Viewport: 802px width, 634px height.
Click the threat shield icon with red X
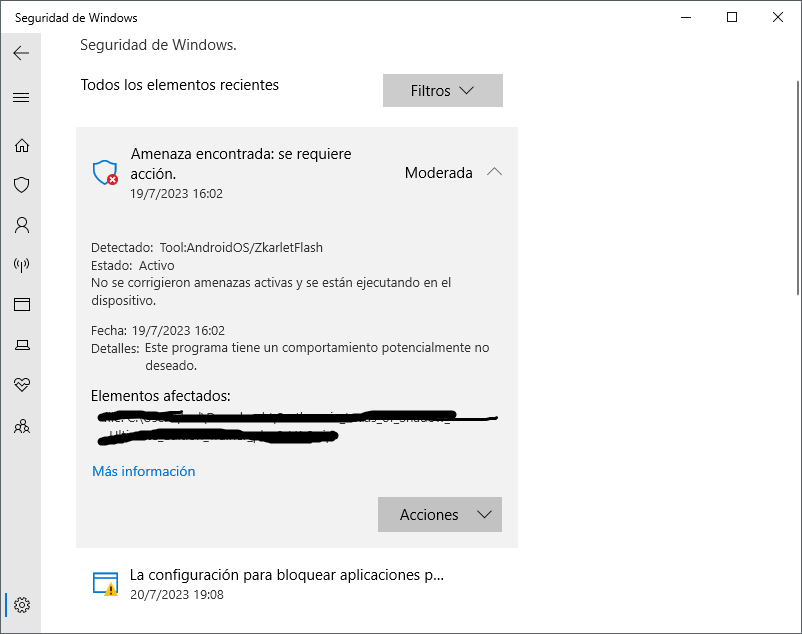tap(105, 173)
